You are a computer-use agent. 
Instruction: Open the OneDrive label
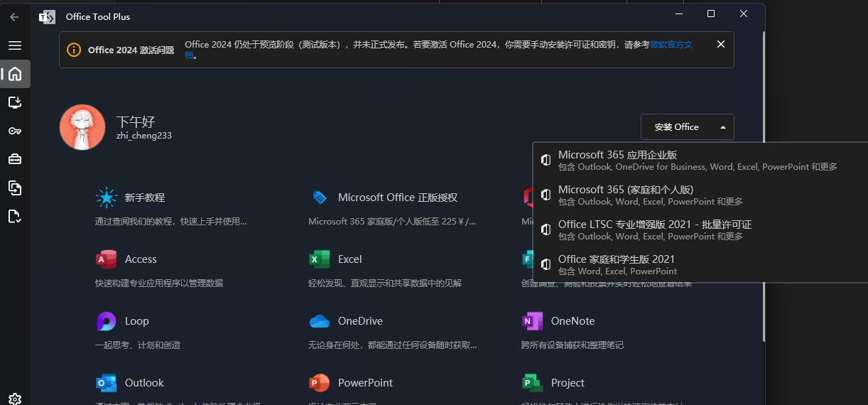[x=360, y=321]
